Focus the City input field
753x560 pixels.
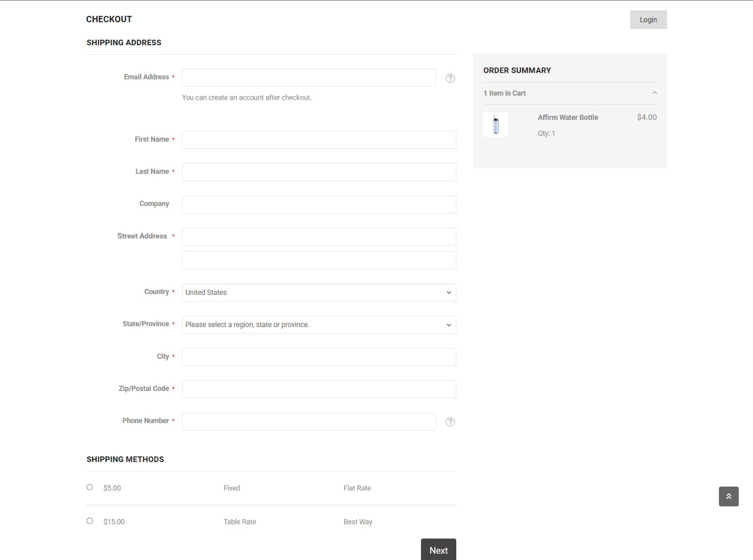coord(319,357)
